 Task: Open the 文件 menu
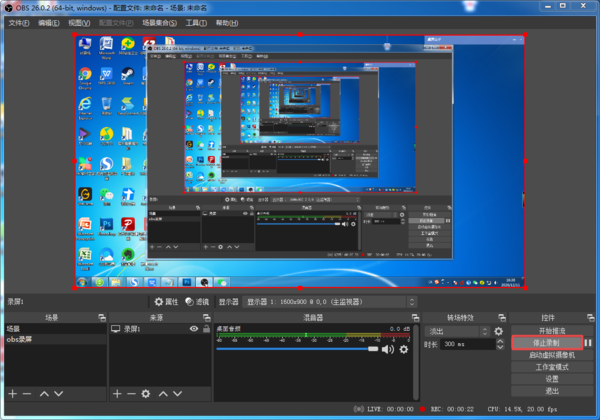[18, 22]
